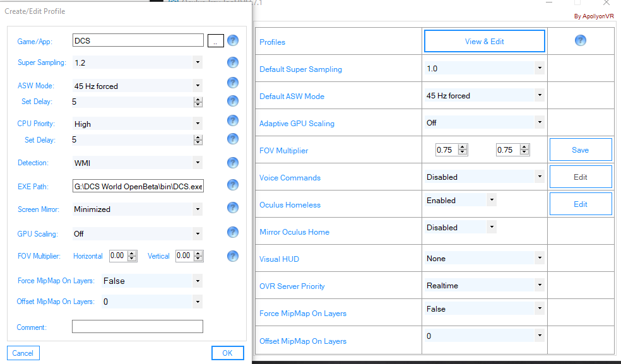
Task: Click the Mirror Oculus Home label
Action: [x=294, y=232]
